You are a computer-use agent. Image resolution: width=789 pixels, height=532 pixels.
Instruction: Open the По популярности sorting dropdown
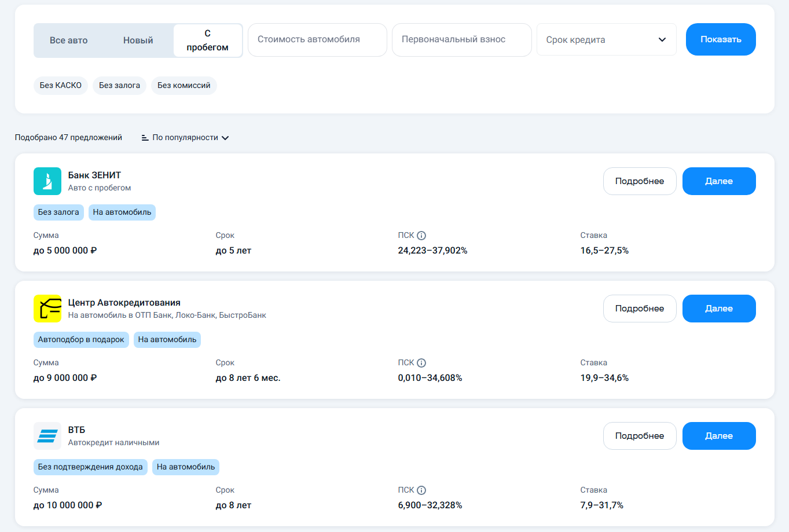185,138
